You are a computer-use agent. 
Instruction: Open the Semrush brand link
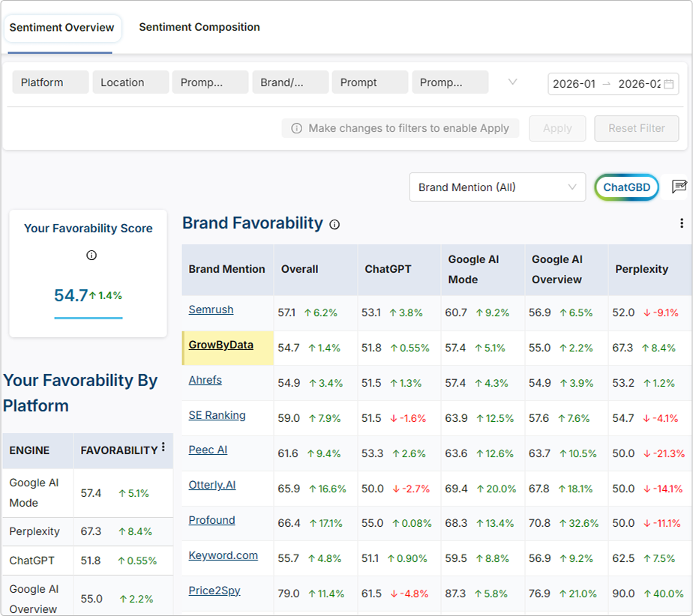pyautogui.click(x=211, y=309)
